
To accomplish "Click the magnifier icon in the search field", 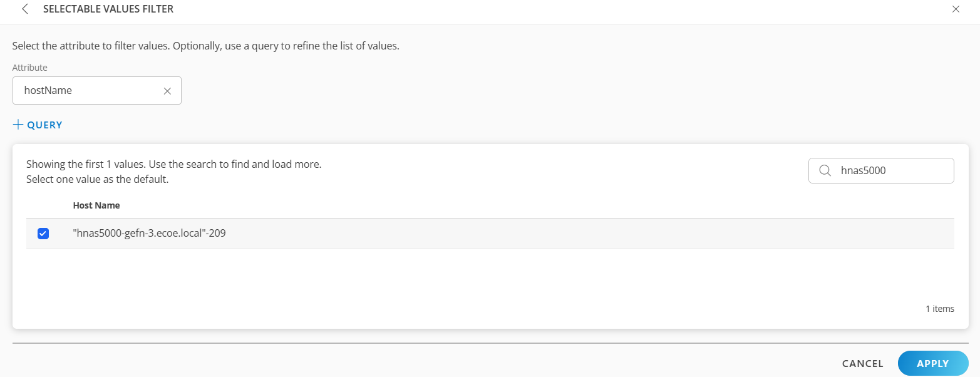I will coord(826,170).
